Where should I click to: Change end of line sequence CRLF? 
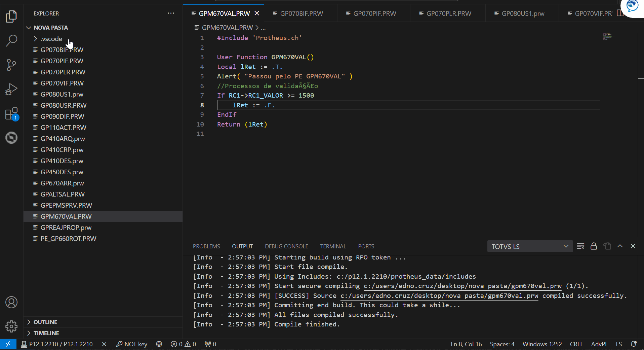(x=576, y=344)
